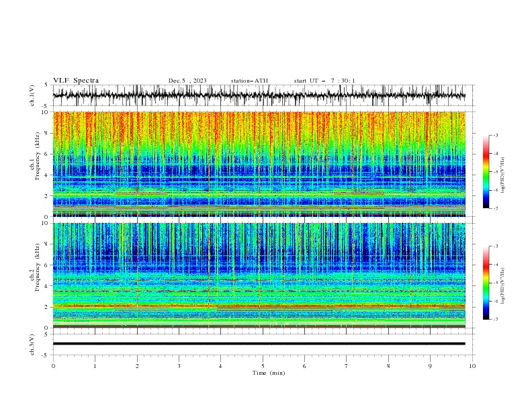Viewport: 532px width, 411px height.
Task: Click the "Time (min)" axis label
Action: pyautogui.click(x=269, y=373)
